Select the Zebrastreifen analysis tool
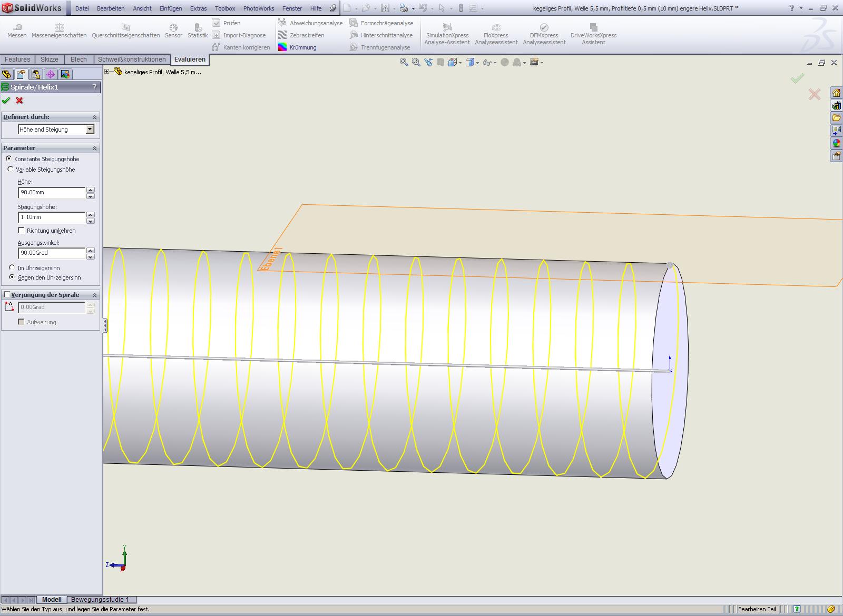Viewport: 843px width, 616px height. [301, 35]
